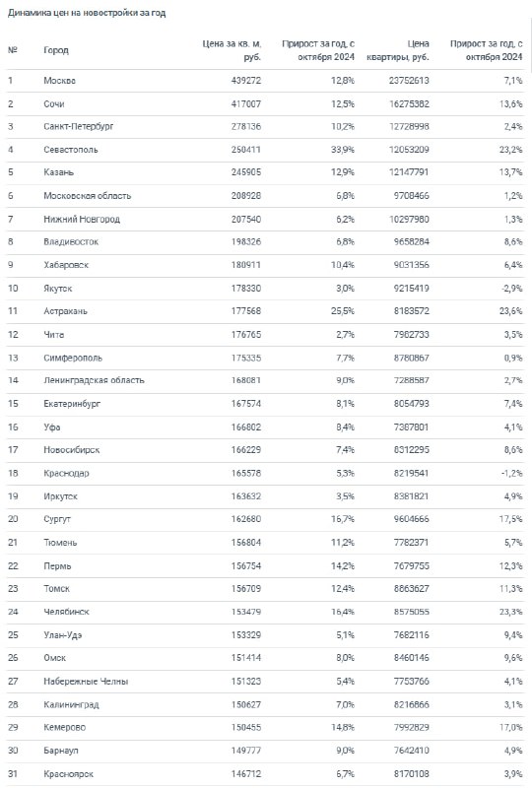Select Нижний Новгород in the table
Viewport: 532px width, 788px height.
pyautogui.click(x=82, y=219)
